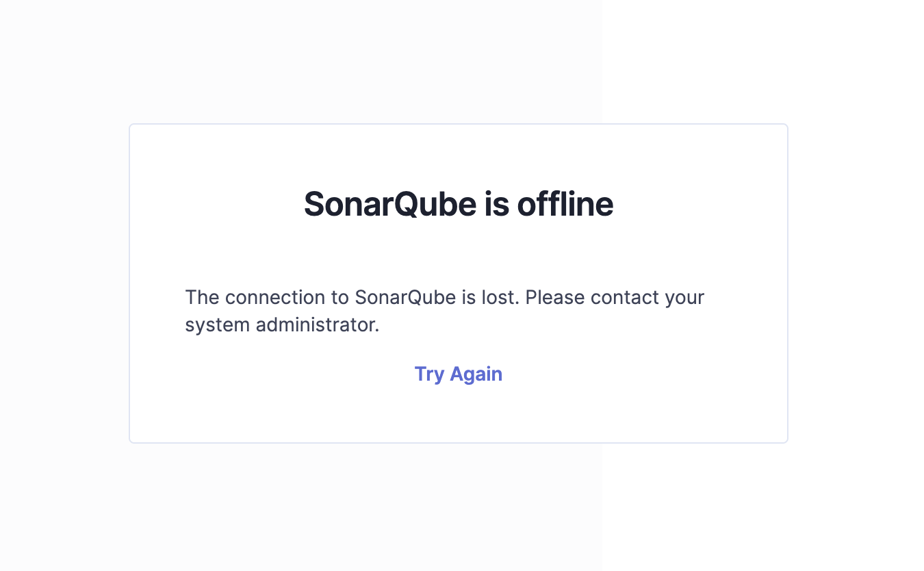Click 'system administrator.' text line
The image size is (924, 571).
coord(282,325)
